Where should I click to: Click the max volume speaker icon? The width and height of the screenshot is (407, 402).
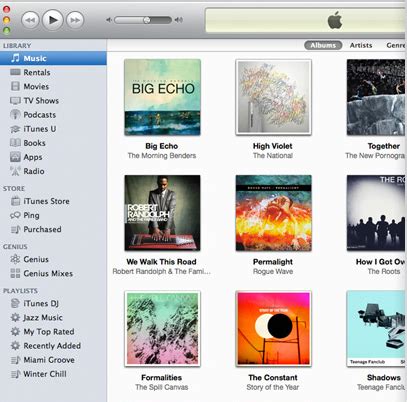[x=179, y=20]
